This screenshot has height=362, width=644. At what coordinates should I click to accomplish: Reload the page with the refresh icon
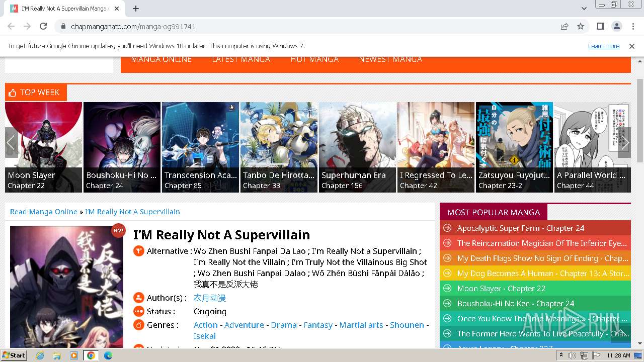pos(43,26)
